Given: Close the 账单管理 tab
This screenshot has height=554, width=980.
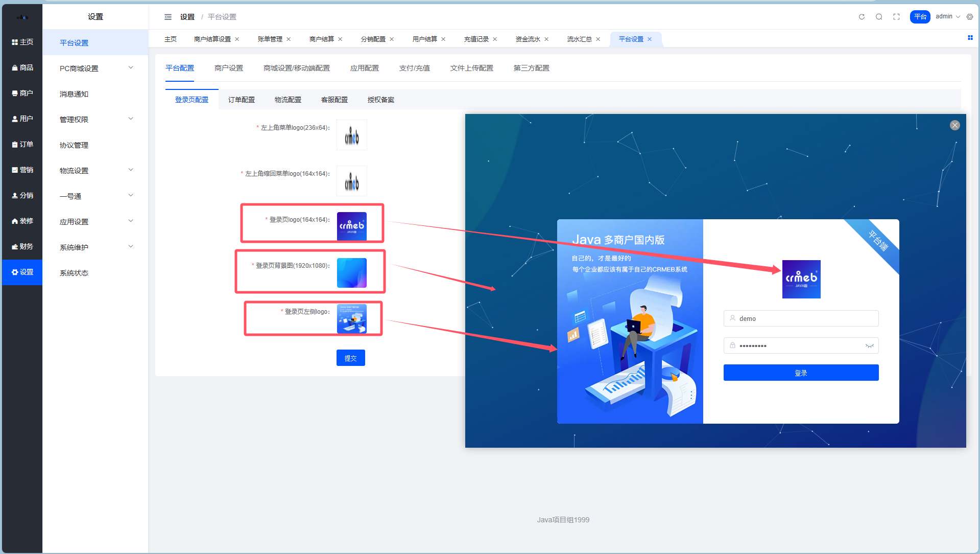Looking at the screenshot, I should [x=289, y=39].
